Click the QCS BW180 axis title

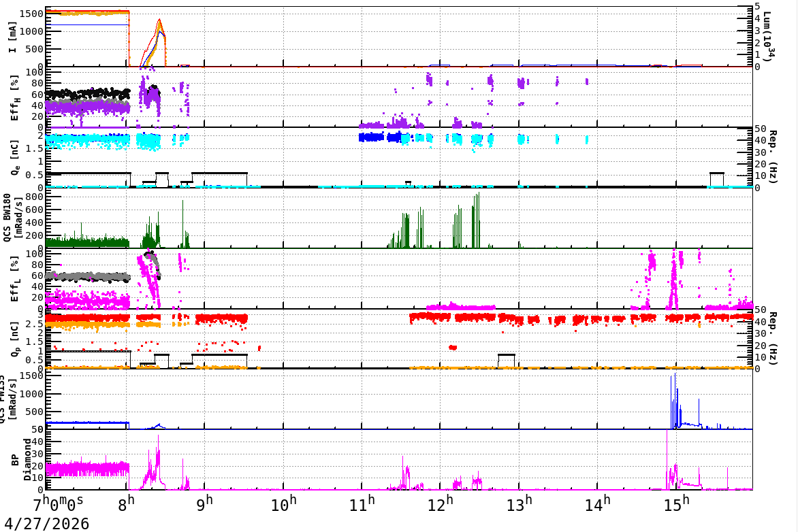click(12, 217)
